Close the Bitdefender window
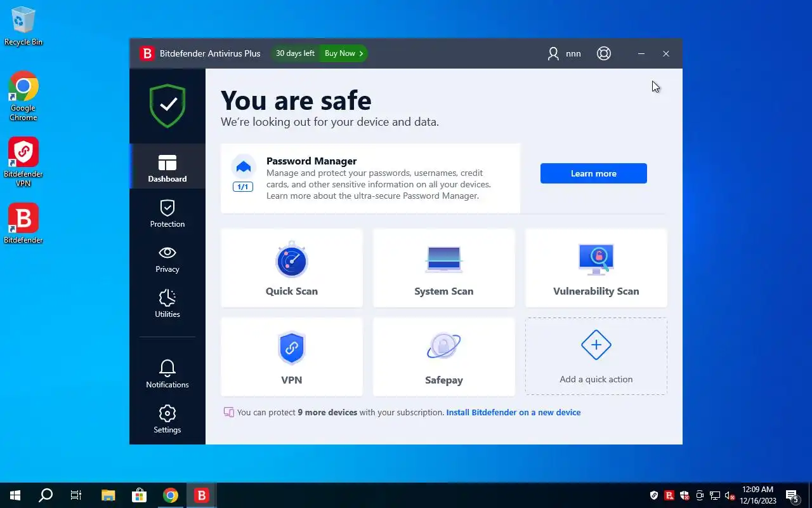Viewport: 812px width, 508px height. pyautogui.click(x=666, y=53)
